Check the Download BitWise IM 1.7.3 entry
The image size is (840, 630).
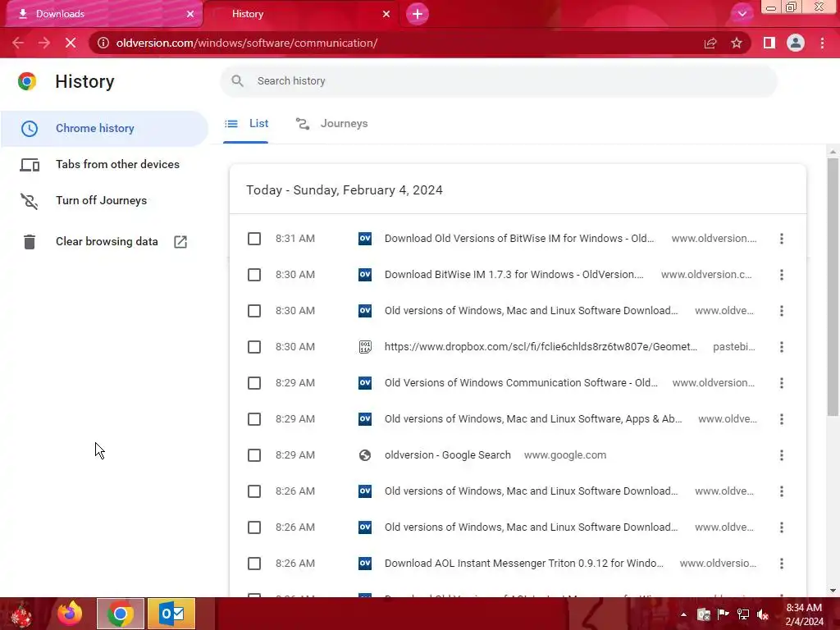254,275
